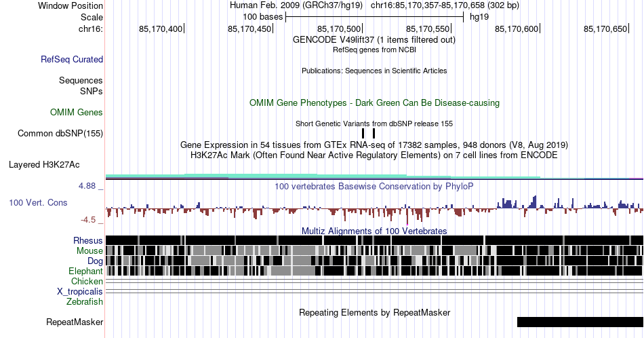Click the 85,170,400 ruler position

point(161,29)
